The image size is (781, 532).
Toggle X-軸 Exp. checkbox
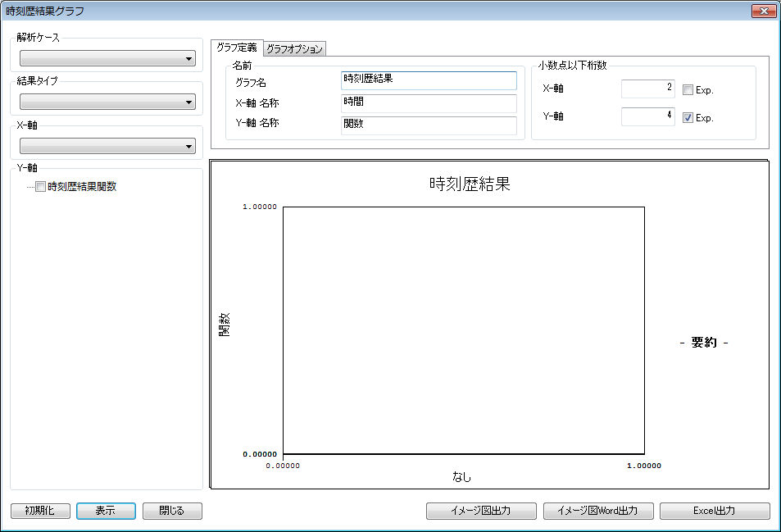[688, 90]
